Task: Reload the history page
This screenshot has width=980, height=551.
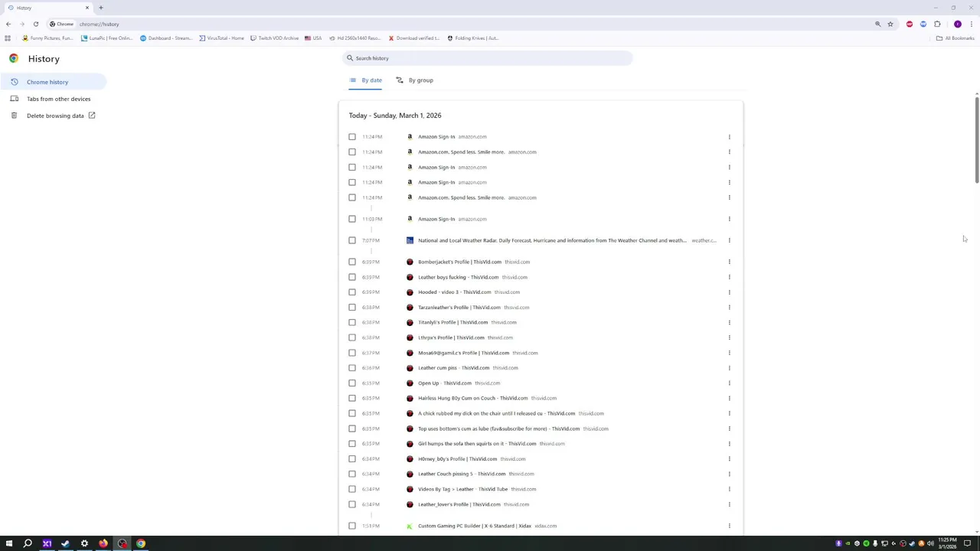Action: click(x=35, y=24)
